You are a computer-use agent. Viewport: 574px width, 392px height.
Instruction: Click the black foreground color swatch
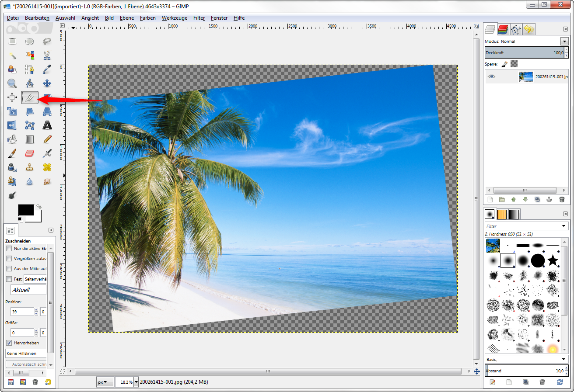point(25,210)
